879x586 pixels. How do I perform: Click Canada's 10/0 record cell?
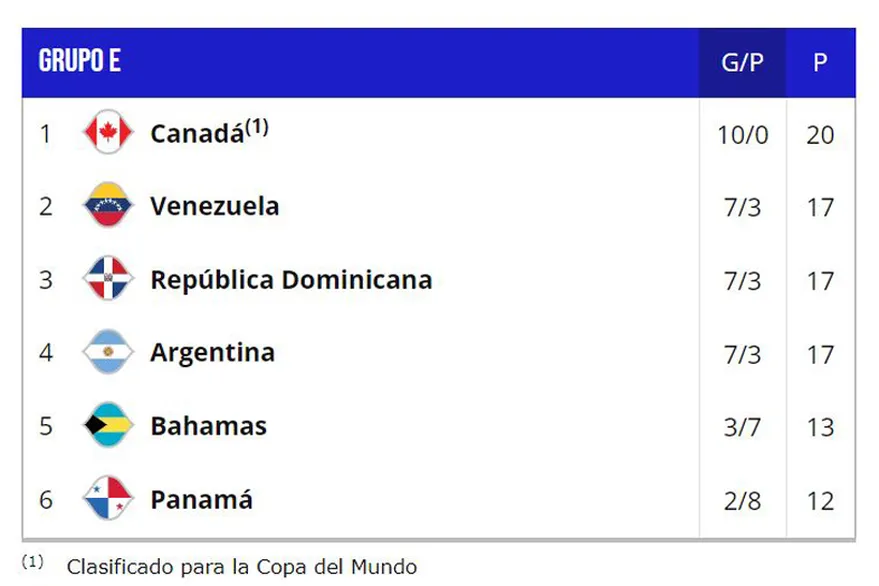pyautogui.click(x=742, y=134)
